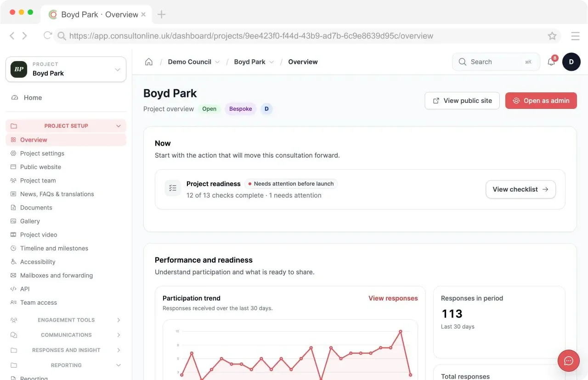Select Overview in sidebar
588x380 pixels.
click(66, 140)
